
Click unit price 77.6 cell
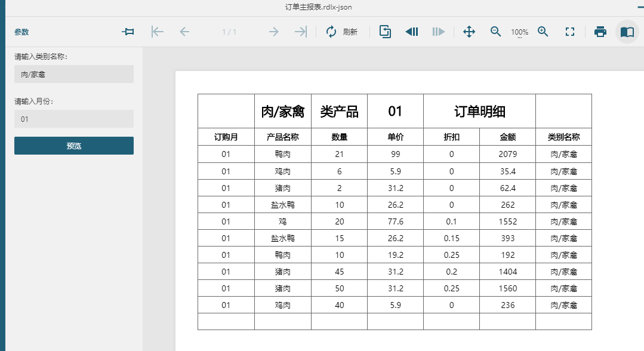(x=395, y=221)
